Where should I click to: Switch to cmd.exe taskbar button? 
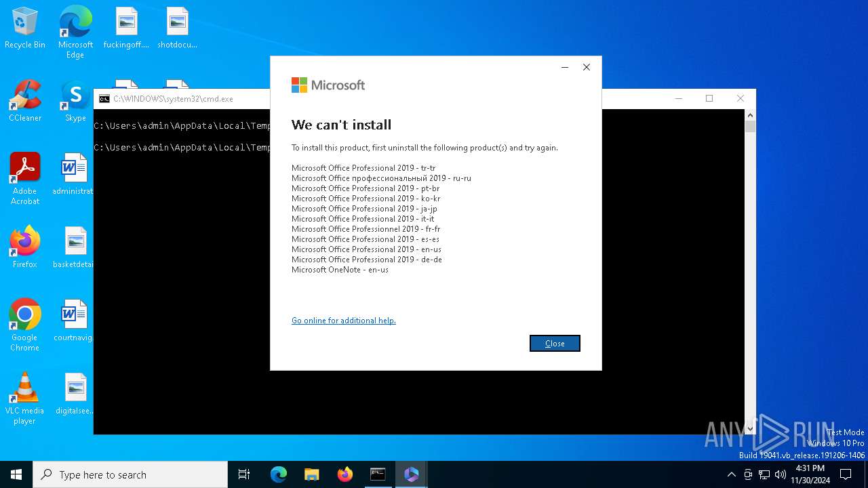[x=378, y=474]
